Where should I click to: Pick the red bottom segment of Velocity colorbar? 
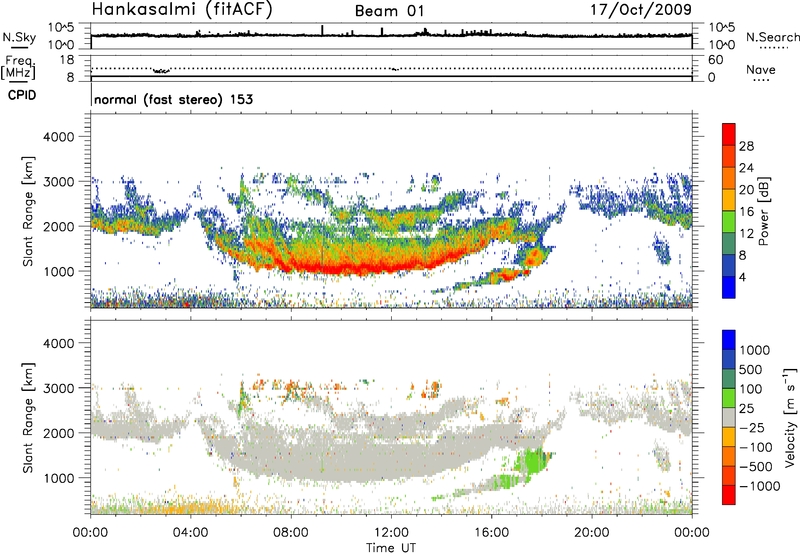click(x=729, y=495)
